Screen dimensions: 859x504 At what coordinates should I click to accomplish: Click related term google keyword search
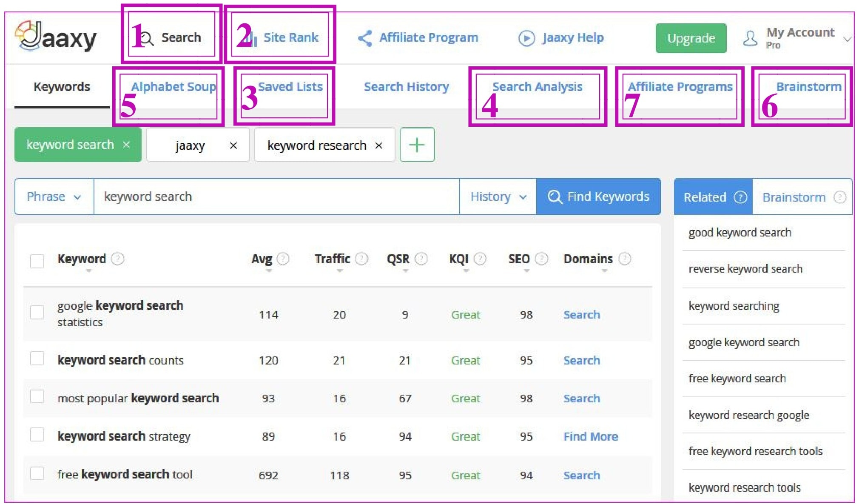[744, 342]
